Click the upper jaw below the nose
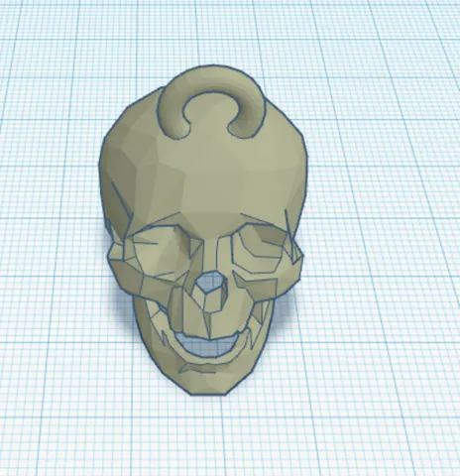The height and width of the screenshot is (476, 460). tap(198, 317)
